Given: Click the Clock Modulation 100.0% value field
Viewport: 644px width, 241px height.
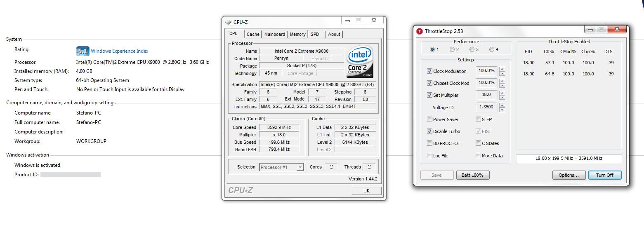Looking at the screenshot, I should click(x=487, y=71).
